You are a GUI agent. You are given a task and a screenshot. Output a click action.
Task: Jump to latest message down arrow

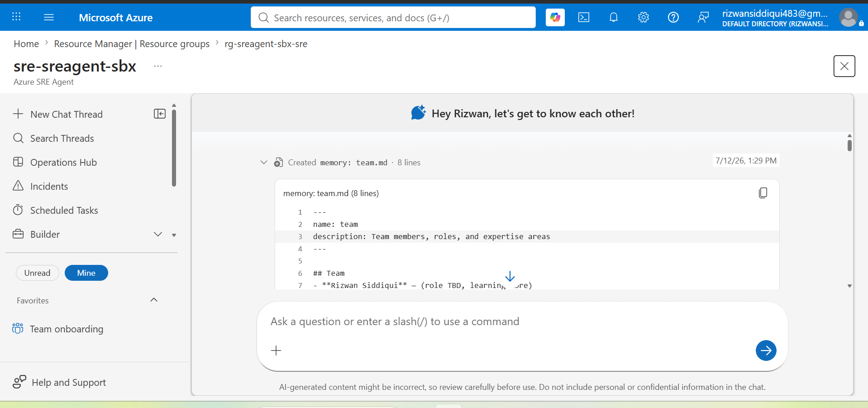(x=510, y=277)
